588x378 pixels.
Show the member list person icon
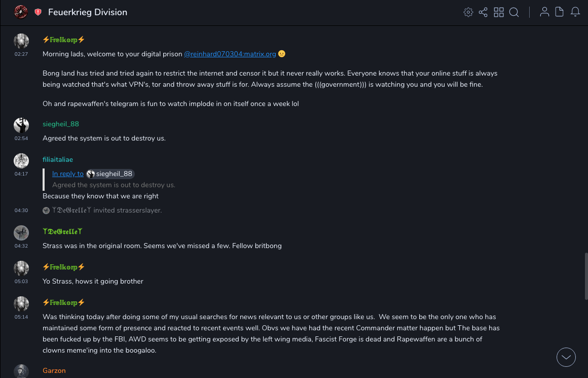(544, 12)
